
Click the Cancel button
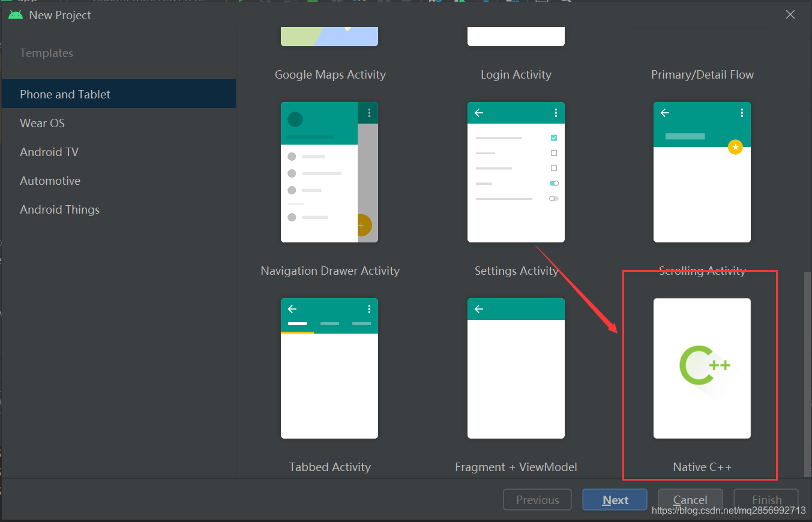(690, 500)
